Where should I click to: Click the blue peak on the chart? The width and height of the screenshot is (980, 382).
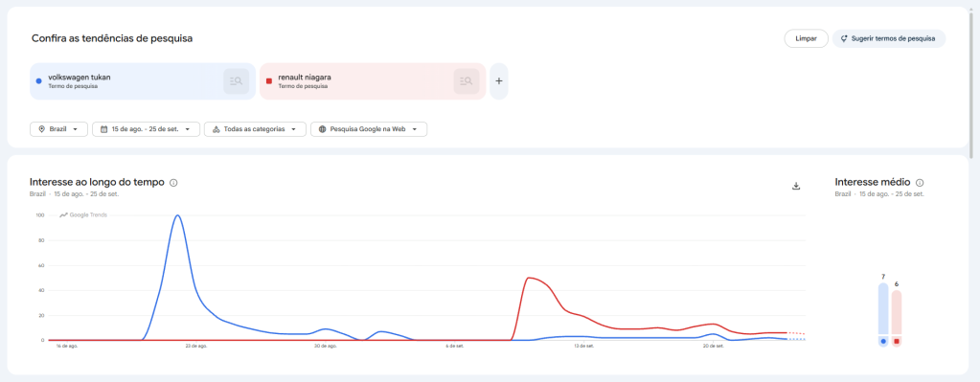click(178, 216)
